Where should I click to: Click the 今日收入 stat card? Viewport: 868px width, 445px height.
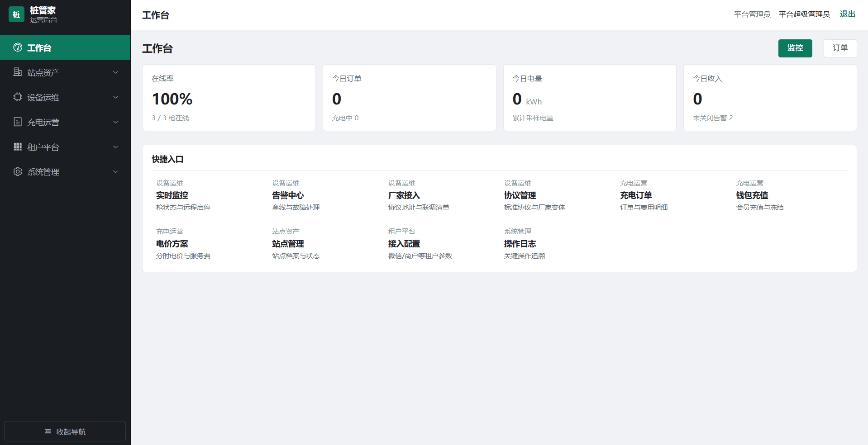click(x=770, y=98)
